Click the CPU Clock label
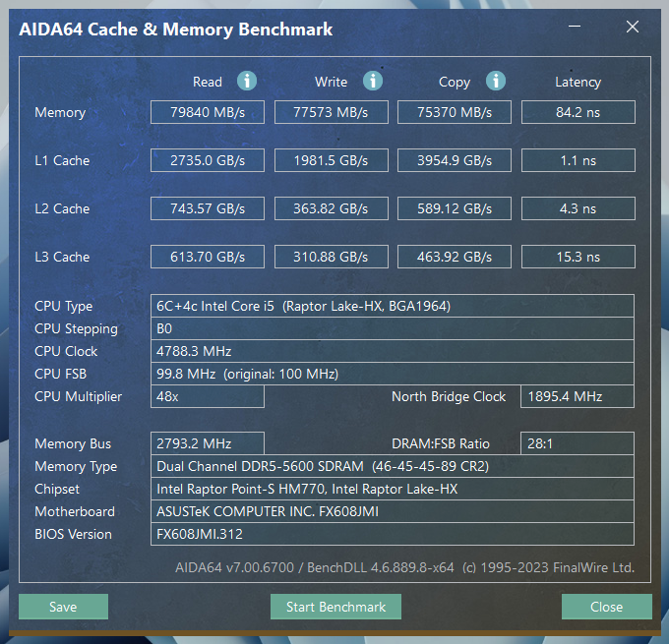Screen dimensions: 669x644 tap(66, 351)
